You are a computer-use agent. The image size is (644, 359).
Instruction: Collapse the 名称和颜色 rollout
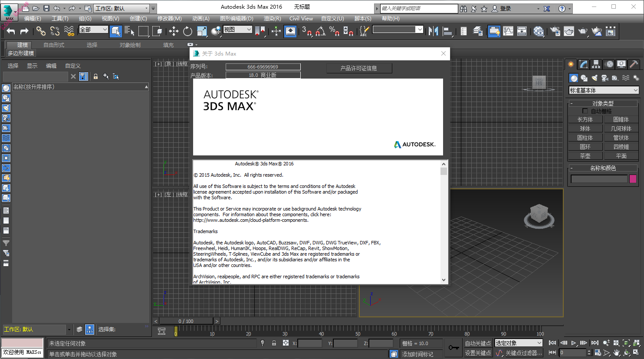(x=603, y=168)
